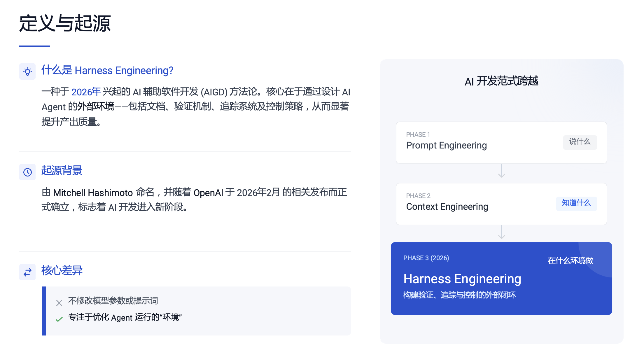Click the clock icon next to 起源背景
Viewport: 644px width, 360px height.
(27, 172)
